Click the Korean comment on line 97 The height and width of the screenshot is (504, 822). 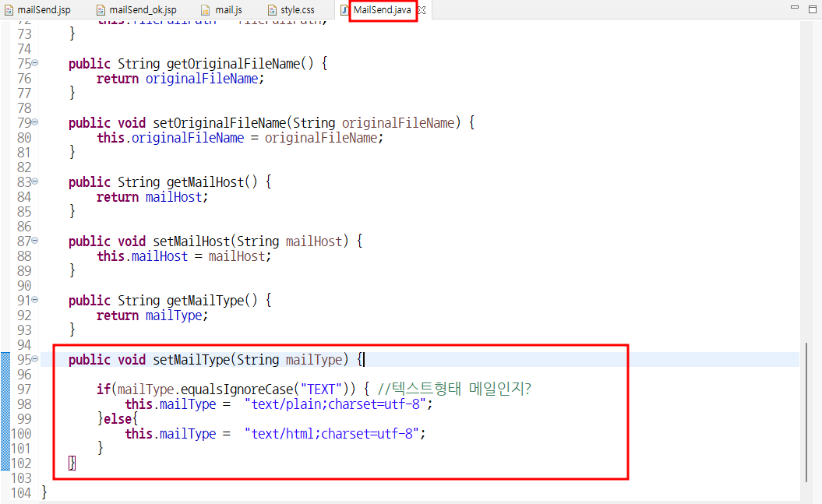coord(454,389)
